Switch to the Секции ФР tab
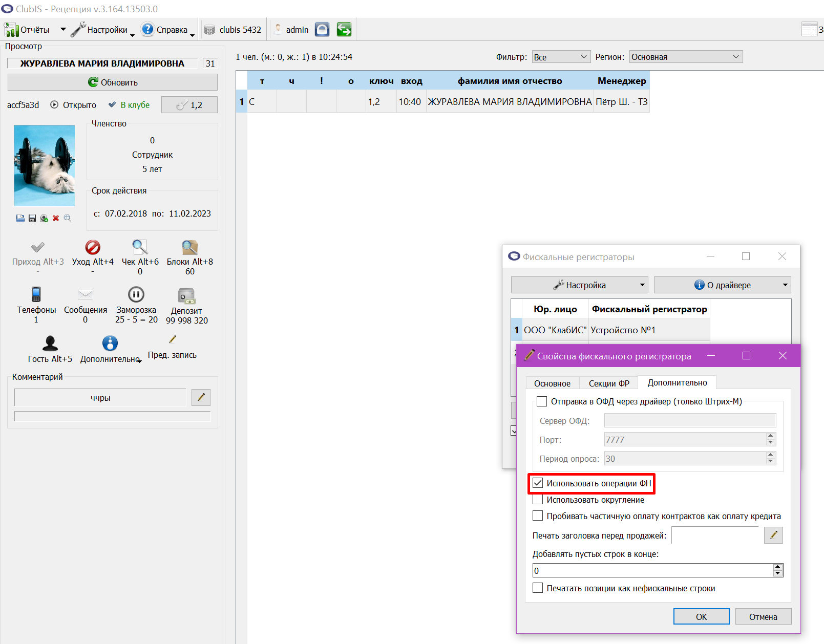Screen dimensions: 824x644 click(x=609, y=383)
